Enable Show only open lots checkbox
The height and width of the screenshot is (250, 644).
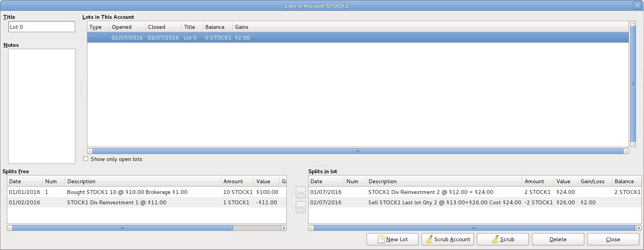pyautogui.click(x=86, y=159)
